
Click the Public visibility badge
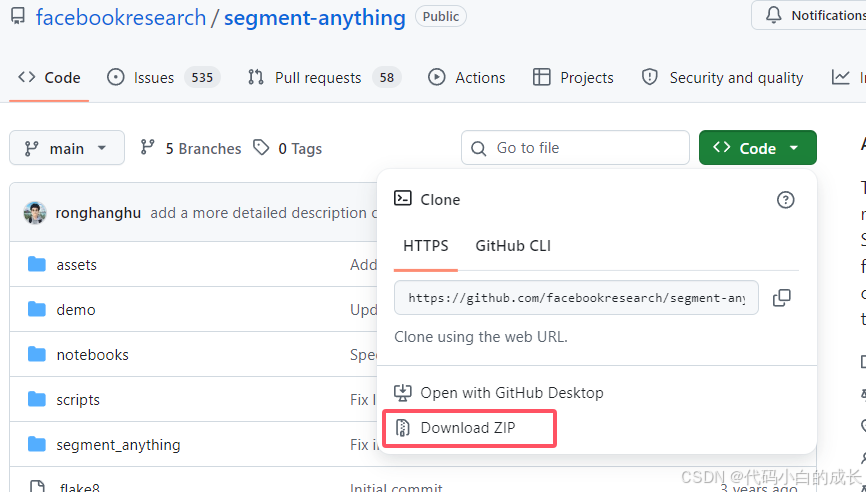tap(441, 17)
